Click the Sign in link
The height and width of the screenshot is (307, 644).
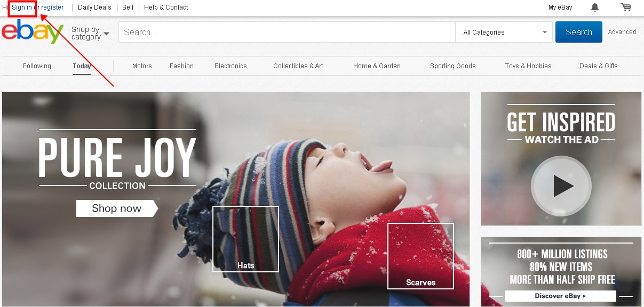[22, 7]
